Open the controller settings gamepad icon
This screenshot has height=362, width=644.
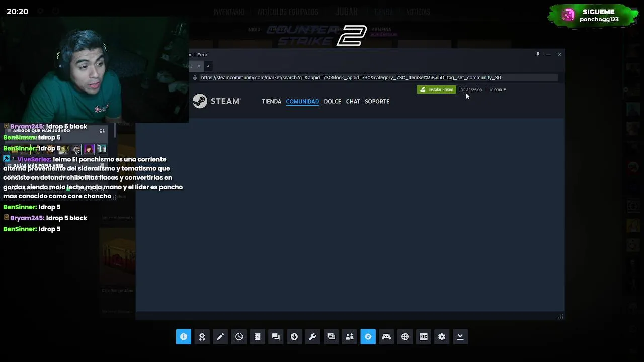coord(386,337)
